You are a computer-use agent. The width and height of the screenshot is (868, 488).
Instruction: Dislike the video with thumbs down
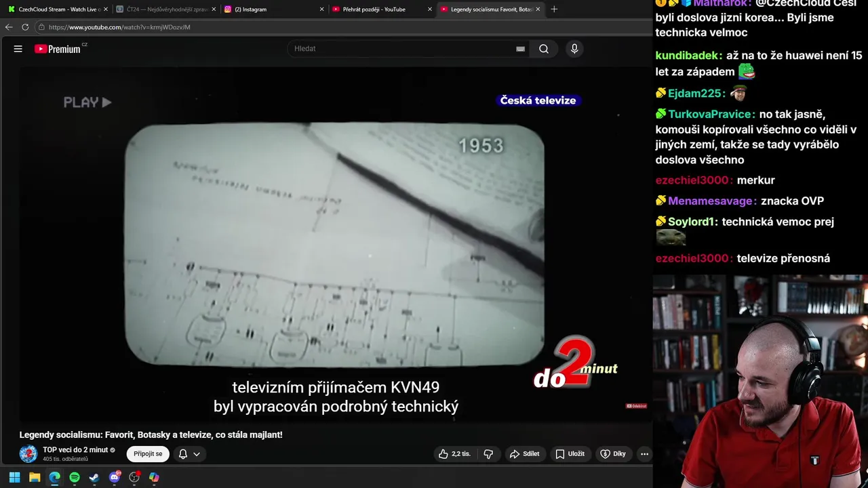coord(488,454)
